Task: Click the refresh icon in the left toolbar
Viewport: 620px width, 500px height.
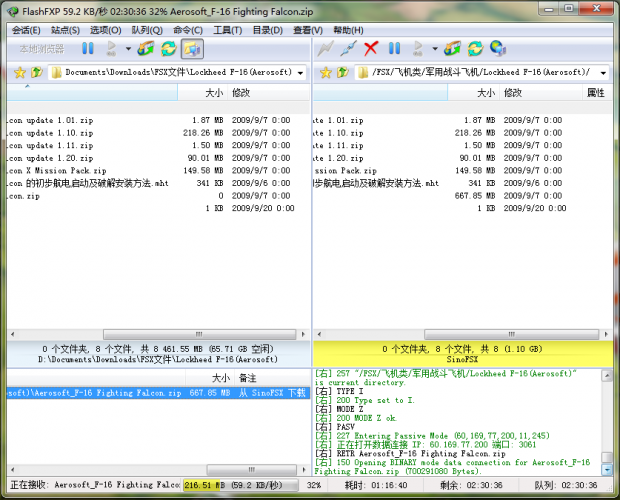Action: coord(169,48)
